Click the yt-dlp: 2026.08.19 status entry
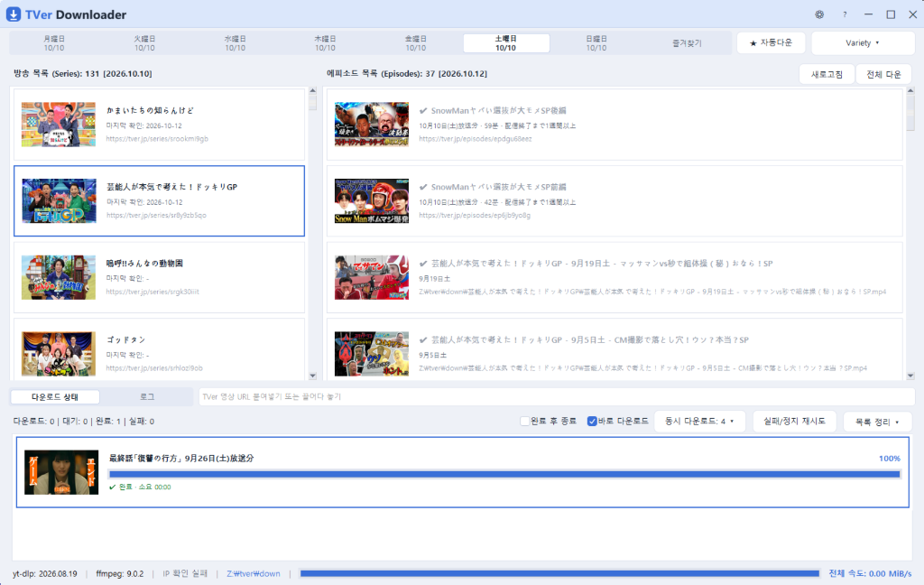Image resolution: width=924 pixels, height=585 pixels. (x=45, y=574)
